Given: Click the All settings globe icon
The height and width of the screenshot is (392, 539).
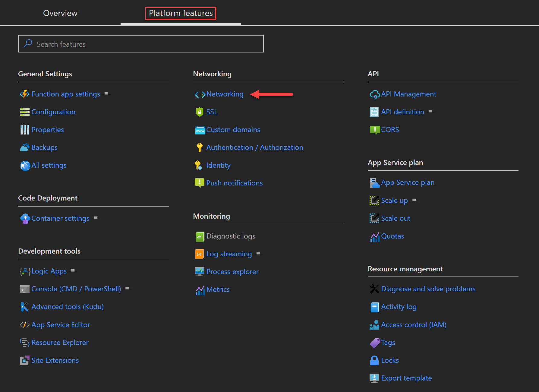Looking at the screenshot, I should click(x=25, y=166).
